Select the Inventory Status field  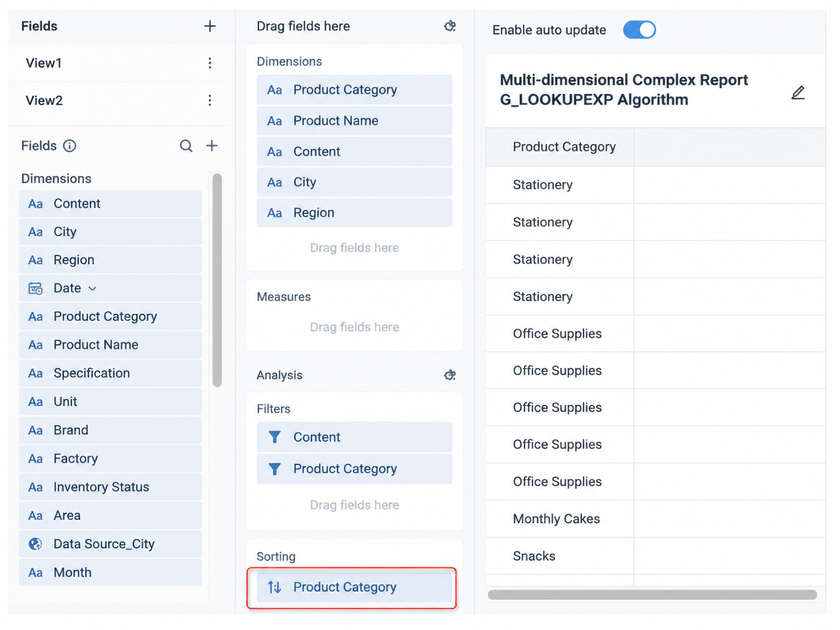(110, 487)
